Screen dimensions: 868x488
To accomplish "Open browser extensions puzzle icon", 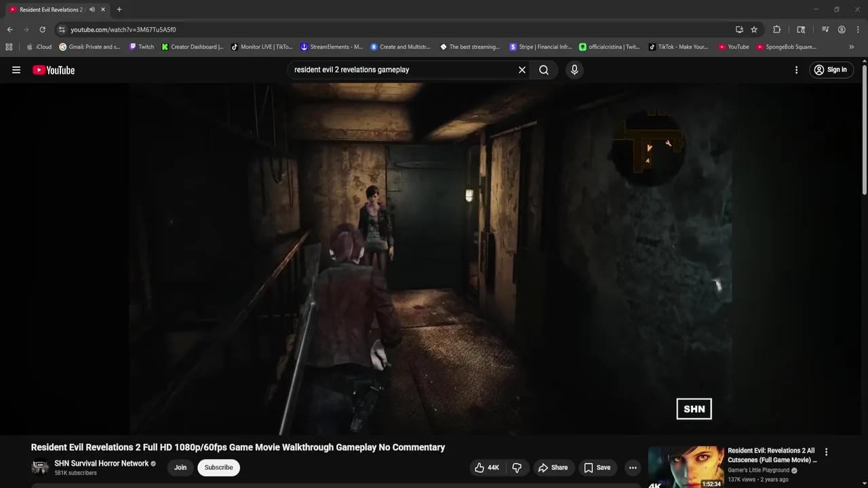I will tap(777, 30).
